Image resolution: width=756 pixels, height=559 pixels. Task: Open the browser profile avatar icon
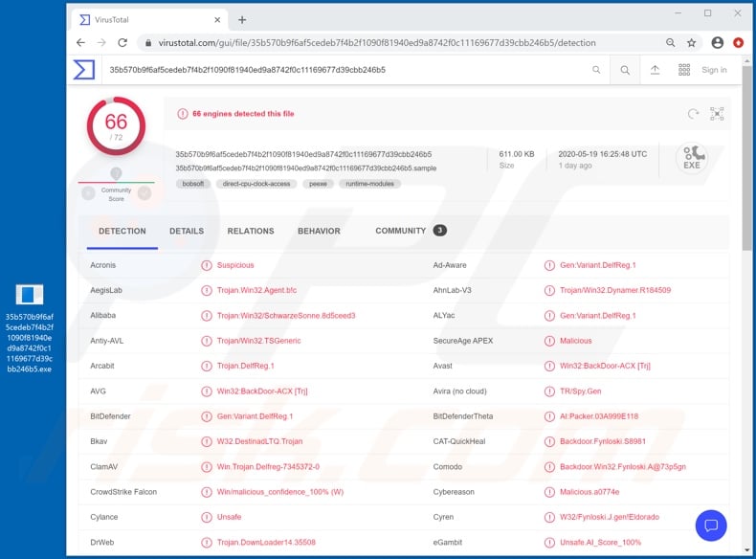coord(718,42)
